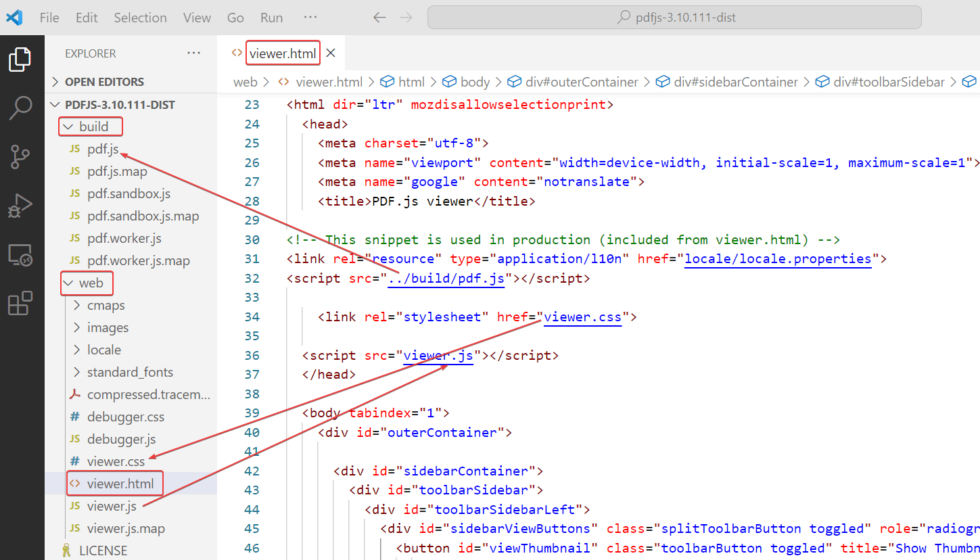The width and height of the screenshot is (980, 560).
Task: Open pdf.sandbox.js file
Action: (x=131, y=193)
